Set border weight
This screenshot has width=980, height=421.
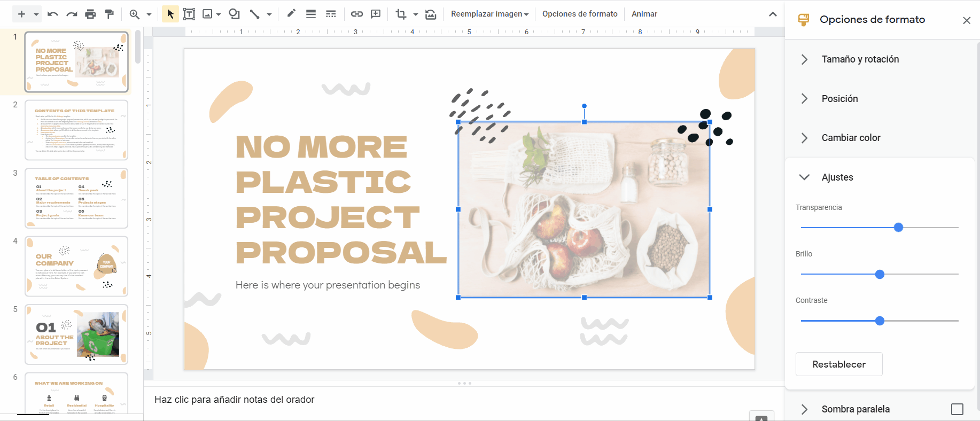(x=311, y=14)
